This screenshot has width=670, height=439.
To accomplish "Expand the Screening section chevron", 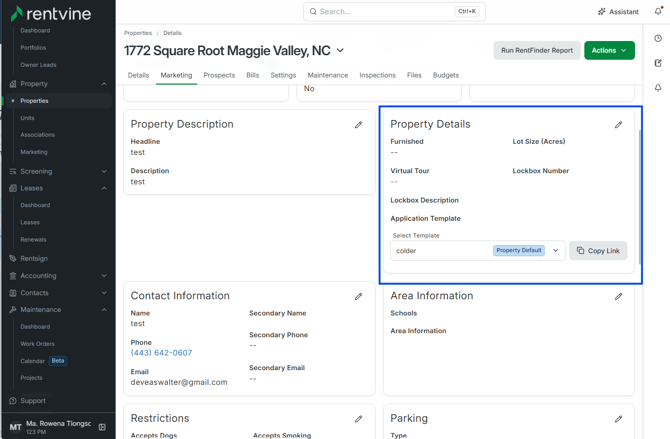I will coord(104,171).
